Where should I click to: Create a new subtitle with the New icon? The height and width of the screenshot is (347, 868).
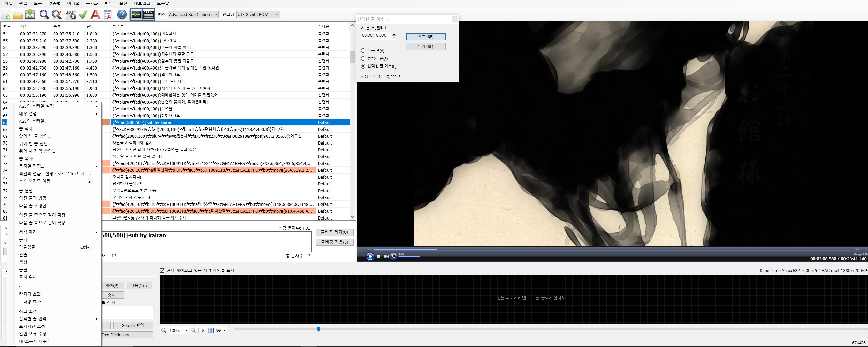pos(6,15)
